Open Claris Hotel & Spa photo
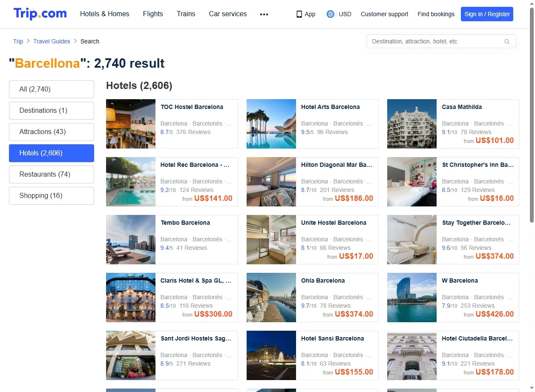The image size is (535, 392). click(x=131, y=298)
